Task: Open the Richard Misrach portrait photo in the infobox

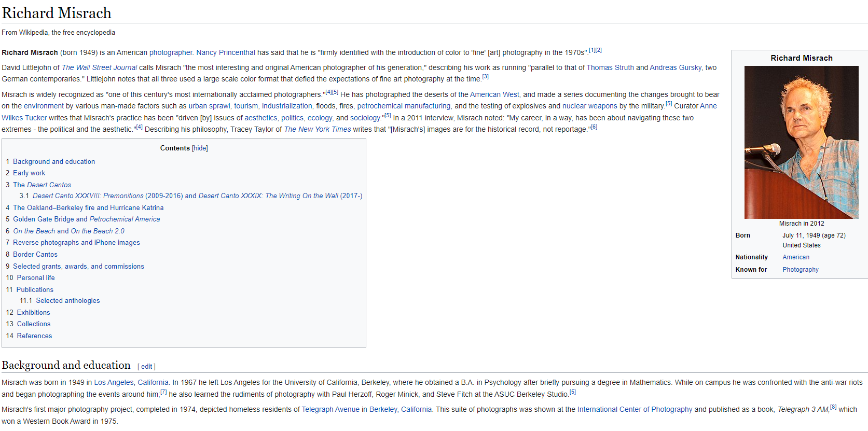Action: [801, 142]
